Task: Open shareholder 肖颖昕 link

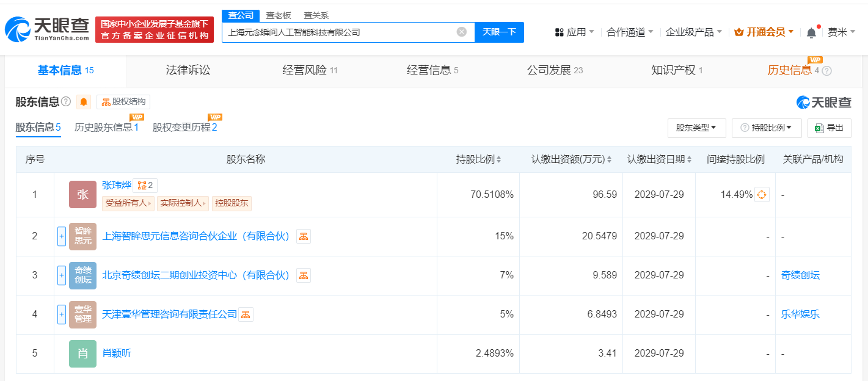Action: (x=117, y=354)
